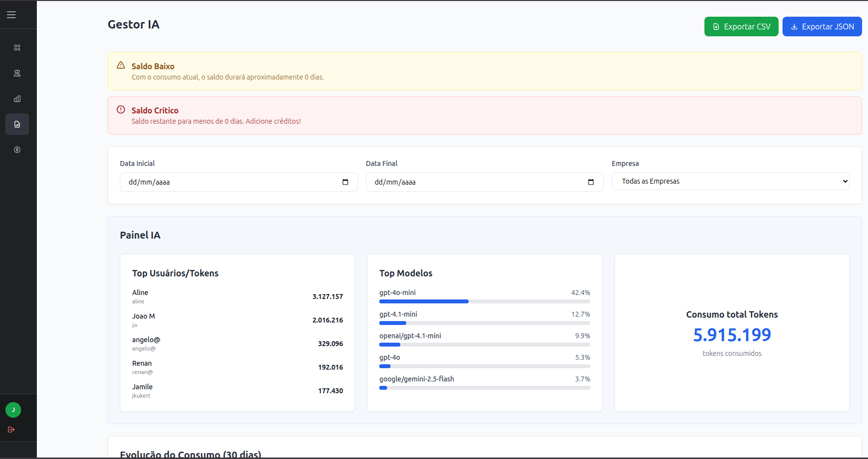
Task: Click the Exportar JSON button
Action: click(x=822, y=27)
